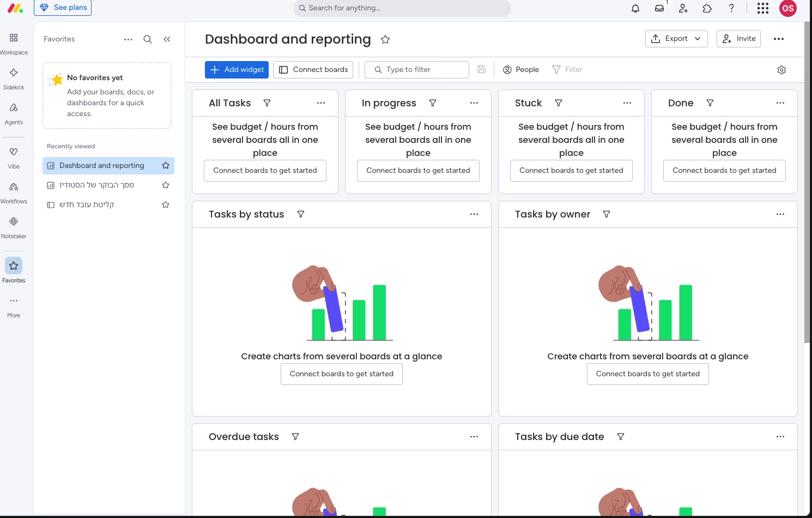Click the Search for anything field
Screen dimensions: 812x518
click(x=402, y=8)
